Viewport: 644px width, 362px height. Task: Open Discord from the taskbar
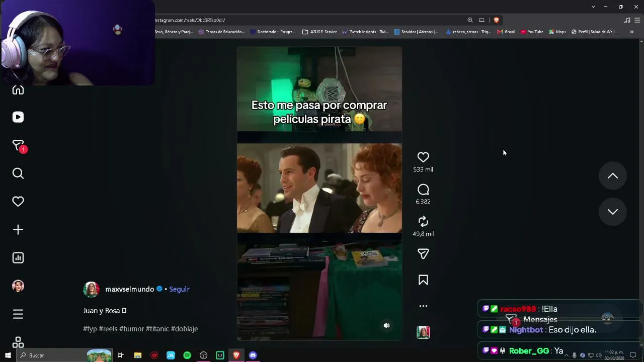pyautogui.click(x=253, y=355)
